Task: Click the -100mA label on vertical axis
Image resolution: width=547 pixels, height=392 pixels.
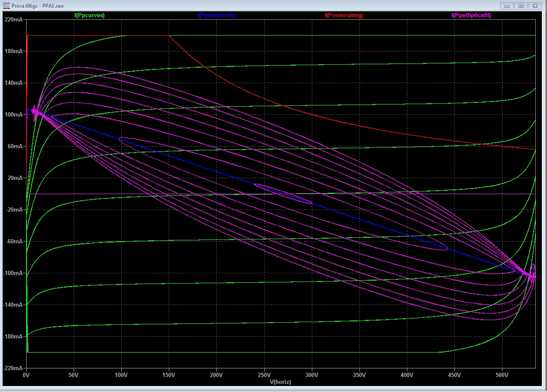Action: [x=13, y=273]
